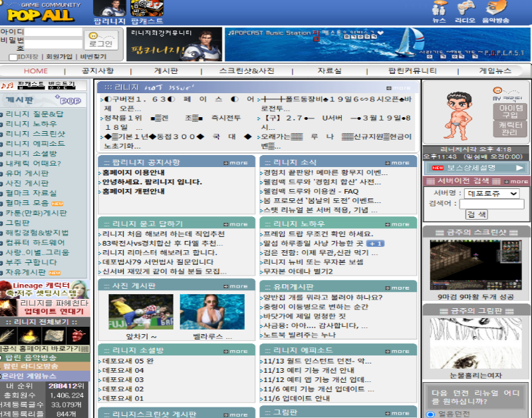Image resolution: width=532 pixels, height=418 pixels.
Task: Click the scroll map icon under 전체보기
Action: point(55,335)
